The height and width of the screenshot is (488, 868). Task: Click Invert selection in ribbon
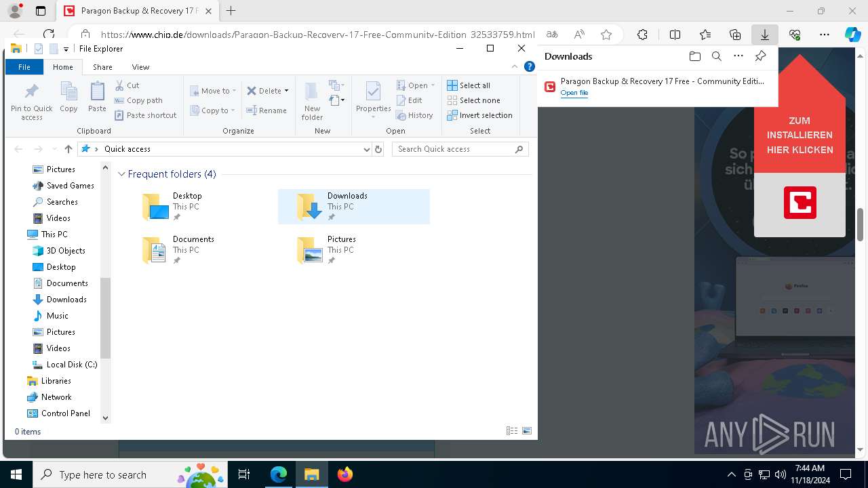coord(479,115)
